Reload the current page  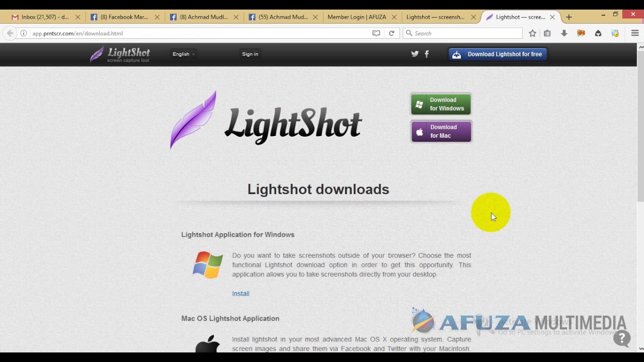pos(391,33)
